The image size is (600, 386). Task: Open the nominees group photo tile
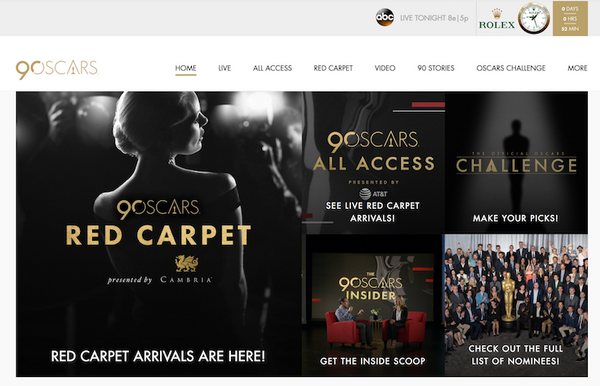pos(516,305)
